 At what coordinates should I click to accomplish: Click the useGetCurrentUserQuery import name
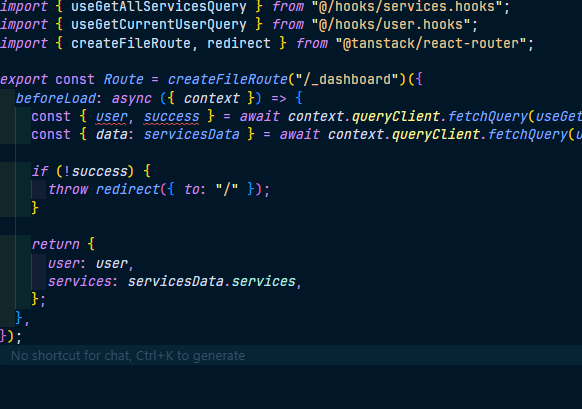click(x=158, y=24)
